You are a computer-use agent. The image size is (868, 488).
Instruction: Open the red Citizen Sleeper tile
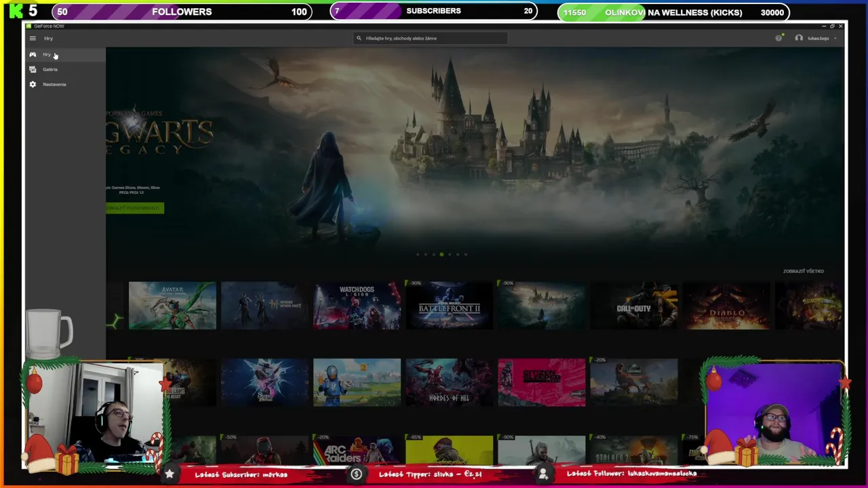click(541, 382)
